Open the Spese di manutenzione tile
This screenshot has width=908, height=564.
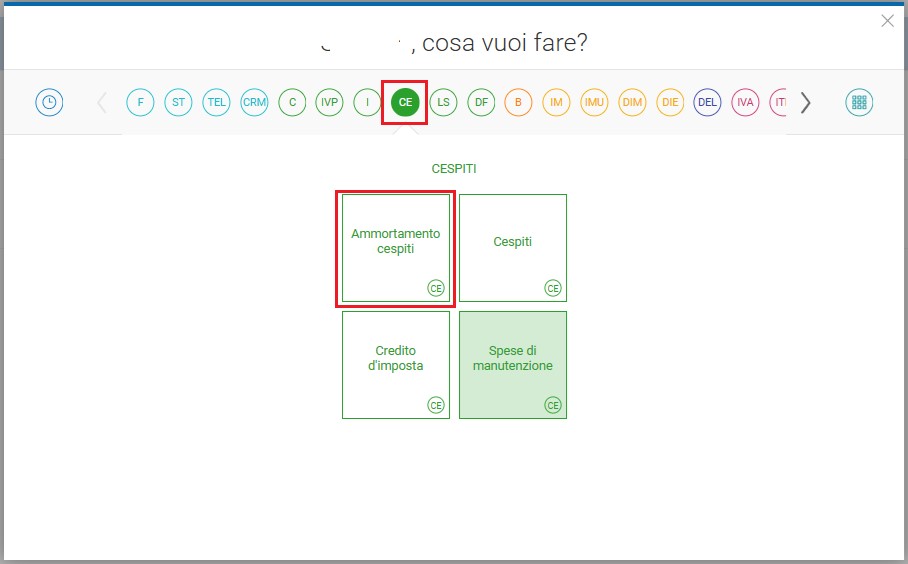(x=513, y=365)
